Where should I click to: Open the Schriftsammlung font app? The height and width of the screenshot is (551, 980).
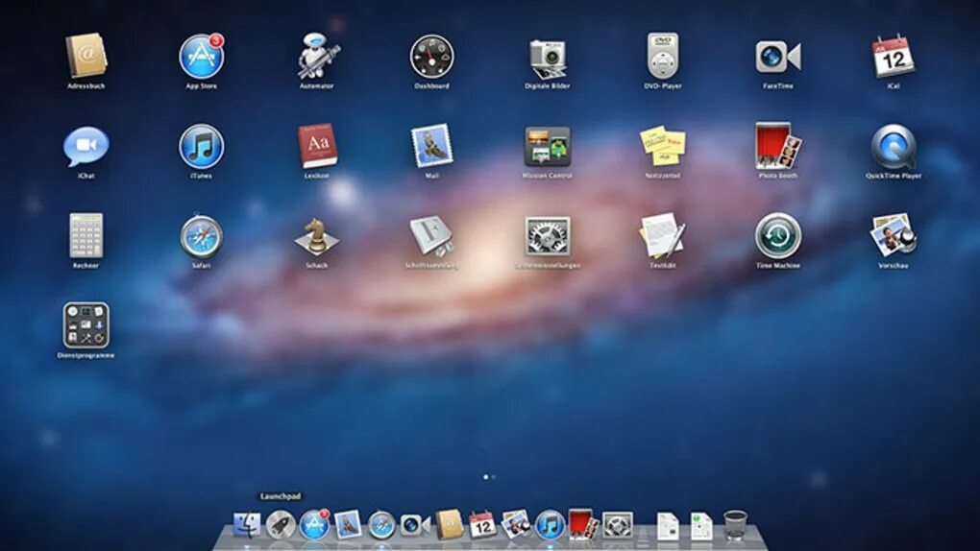tap(432, 237)
